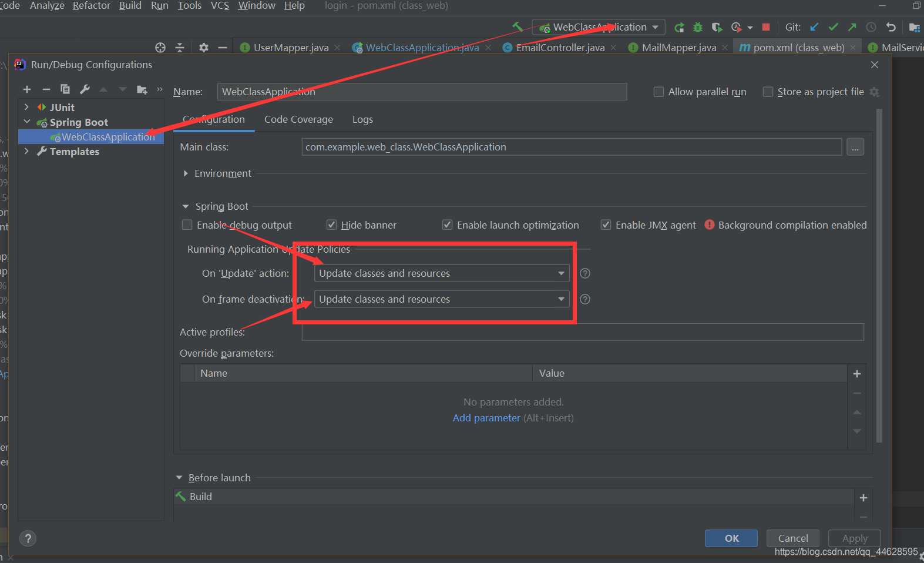Select WebClassApplication in configuration tree
Image resolution: width=924 pixels, height=563 pixels.
[91, 136]
